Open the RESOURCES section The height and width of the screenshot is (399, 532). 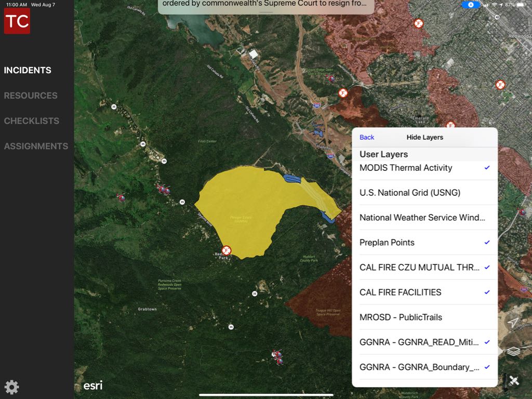(x=31, y=96)
